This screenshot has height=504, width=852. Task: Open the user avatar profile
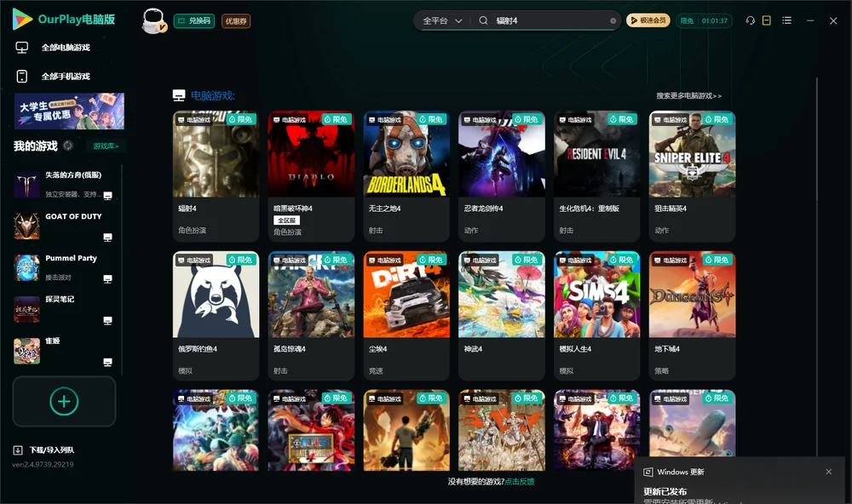point(153,20)
